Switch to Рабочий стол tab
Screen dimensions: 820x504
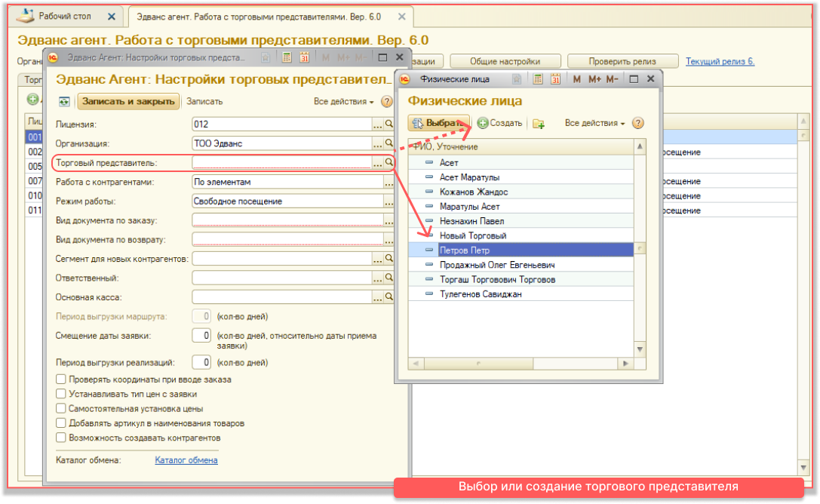pos(65,16)
